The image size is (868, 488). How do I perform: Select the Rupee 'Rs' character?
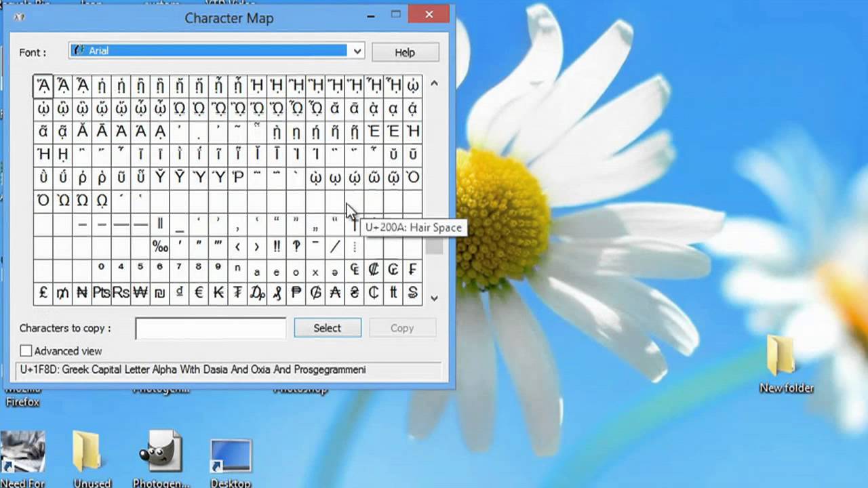pyautogui.click(x=121, y=293)
